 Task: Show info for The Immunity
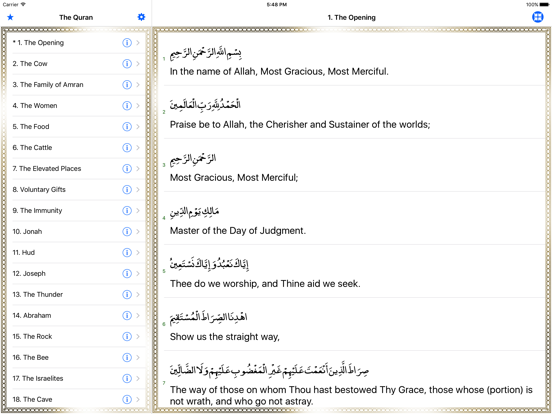(x=127, y=211)
